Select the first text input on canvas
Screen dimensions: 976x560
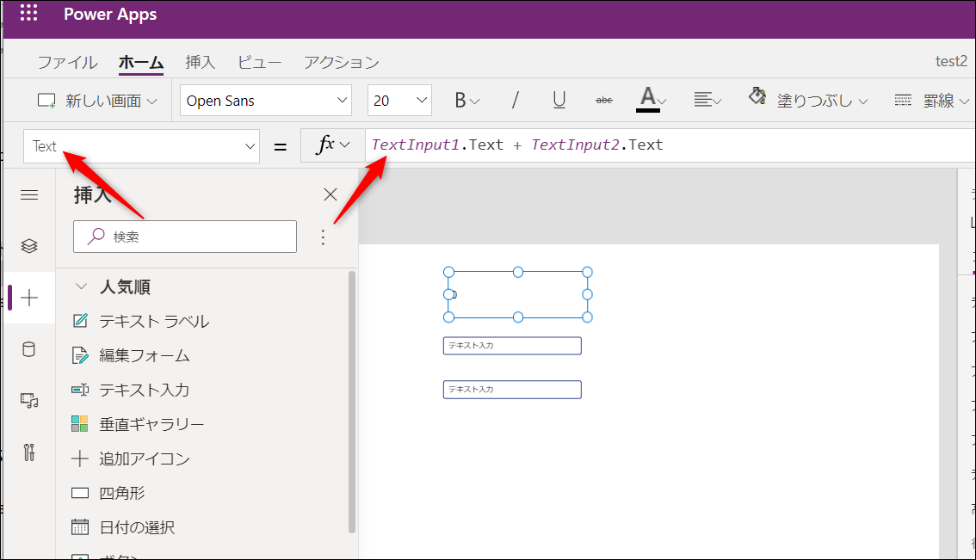(512, 346)
